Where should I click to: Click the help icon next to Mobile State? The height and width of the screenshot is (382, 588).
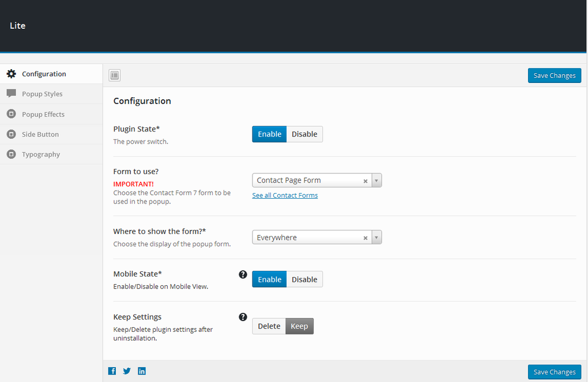click(x=243, y=274)
